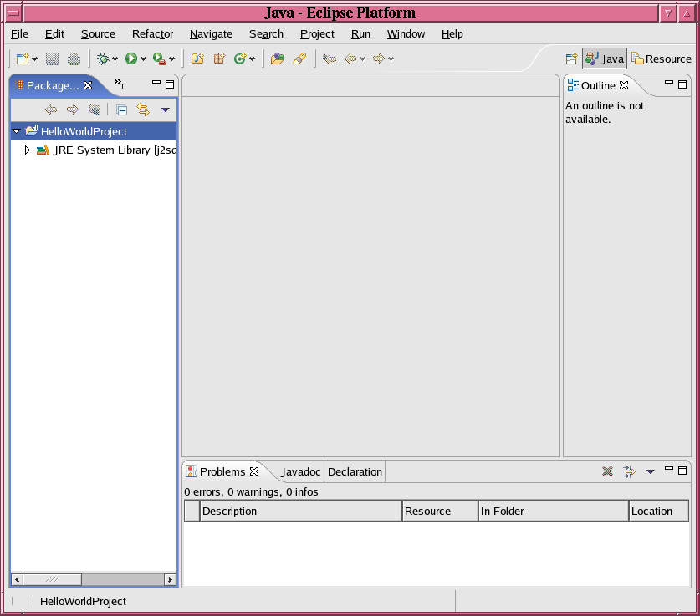Click Package Explorer Back arrow
Viewport: 700px width, 616px height.
click(x=51, y=109)
